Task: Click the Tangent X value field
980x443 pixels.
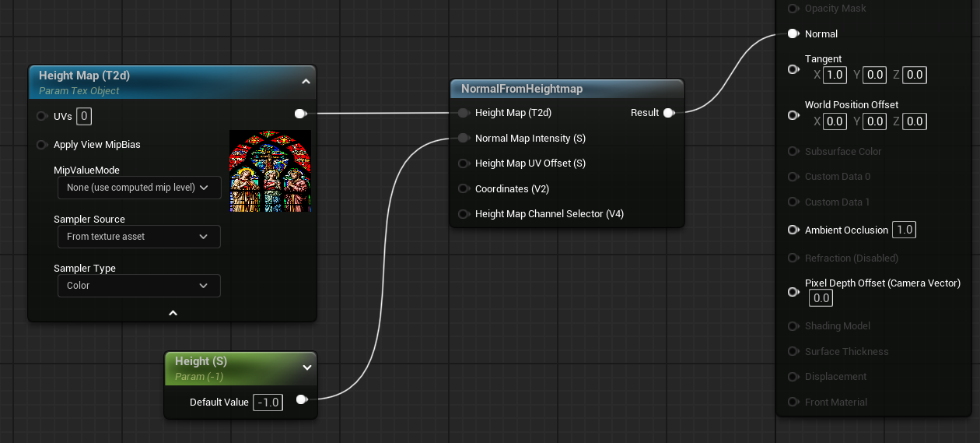Action: [835, 75]
